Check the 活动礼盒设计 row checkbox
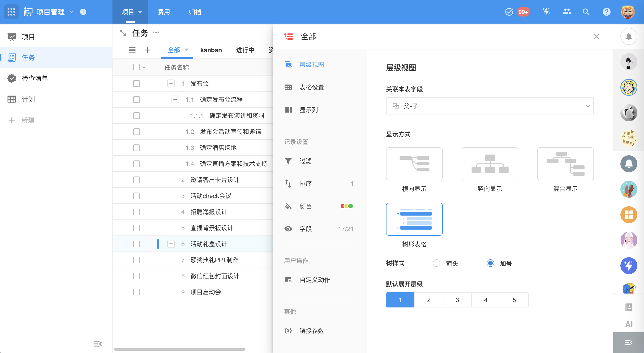 click(136, 244)
